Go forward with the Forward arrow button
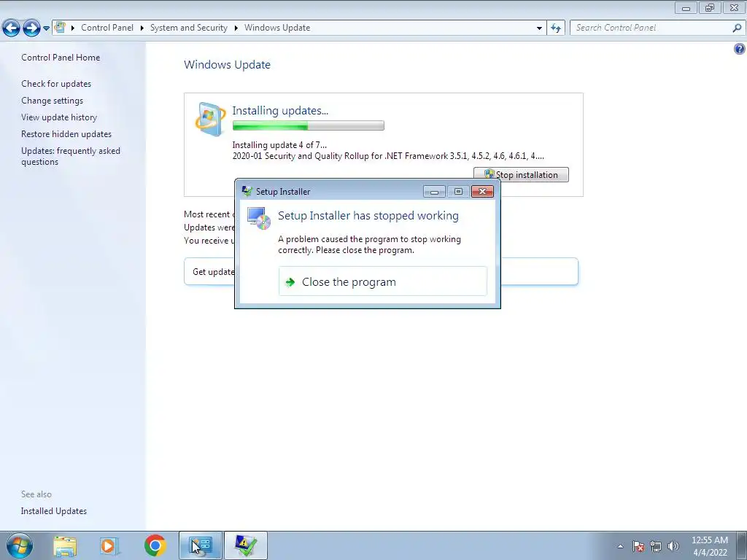 point(31,28)
